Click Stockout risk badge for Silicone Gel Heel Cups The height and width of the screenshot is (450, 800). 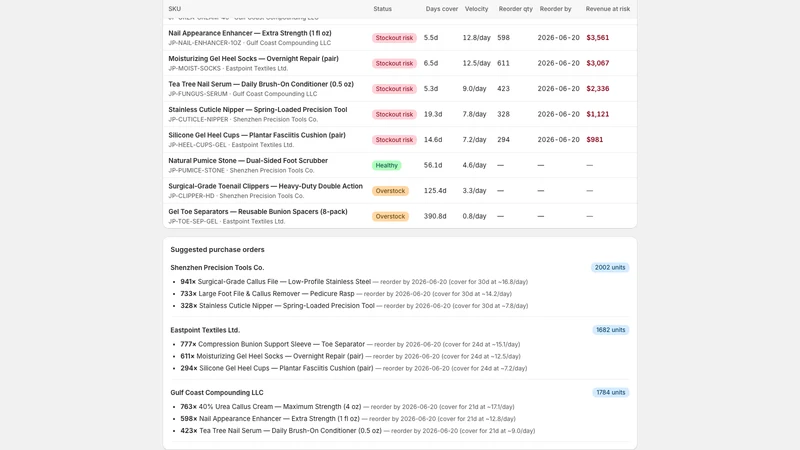(394, 140)
